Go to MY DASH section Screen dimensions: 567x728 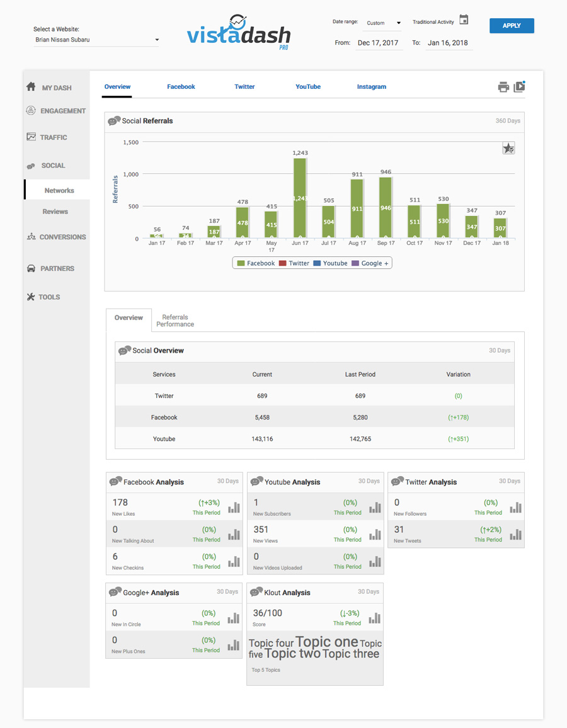tap(57, 88)
